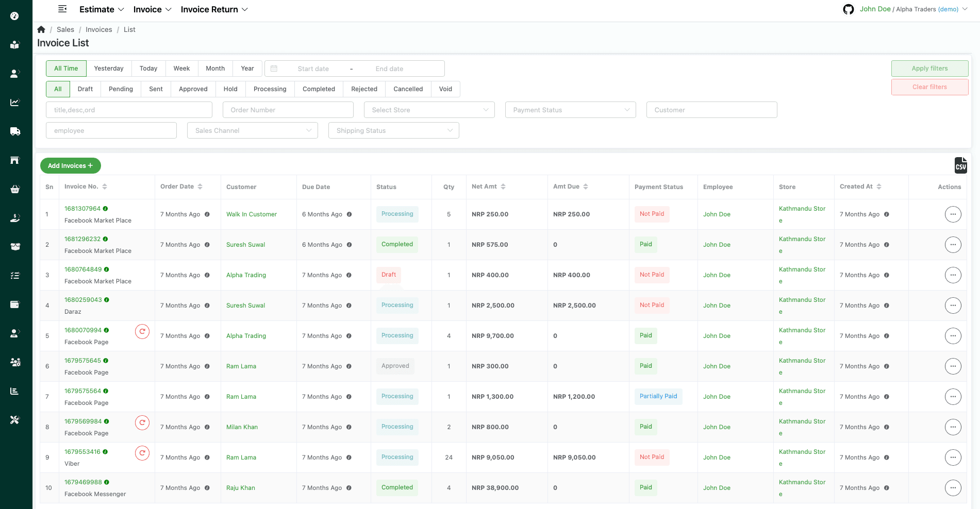Expand the Payment Status dropdown
This screenshot has width=980, height=509.
pyautogui.click(x=570, y=110)
